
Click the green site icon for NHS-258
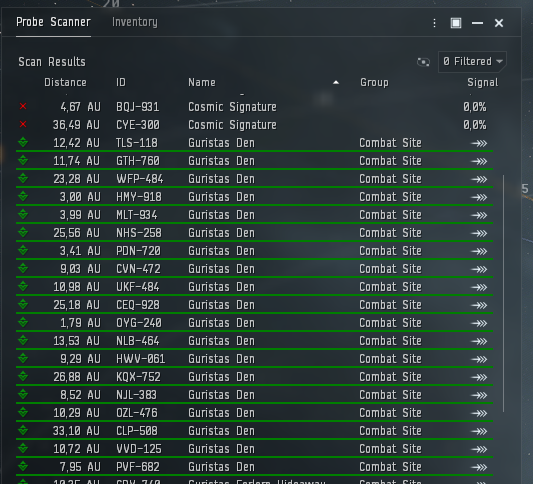pyautogui.click(x=23, y=232)
